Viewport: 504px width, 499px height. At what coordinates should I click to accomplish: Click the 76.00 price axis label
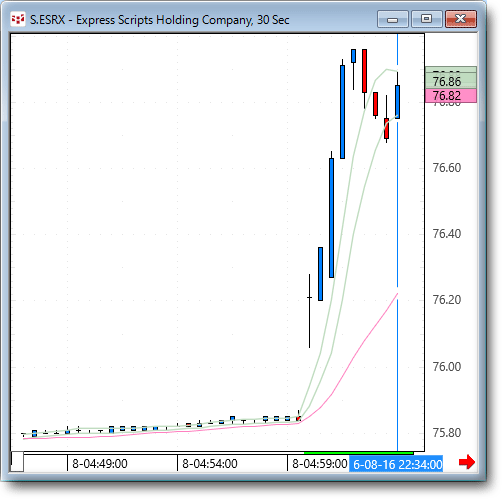pyautogui.click(x=447, y=366)
